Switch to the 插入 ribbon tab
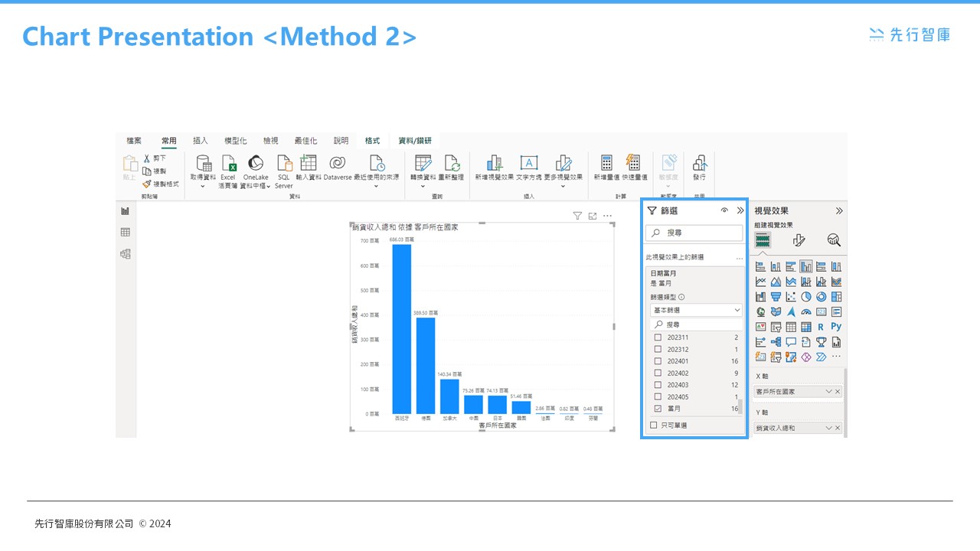Viewport: 980px width, 551px height. click(x=200, y=140)
